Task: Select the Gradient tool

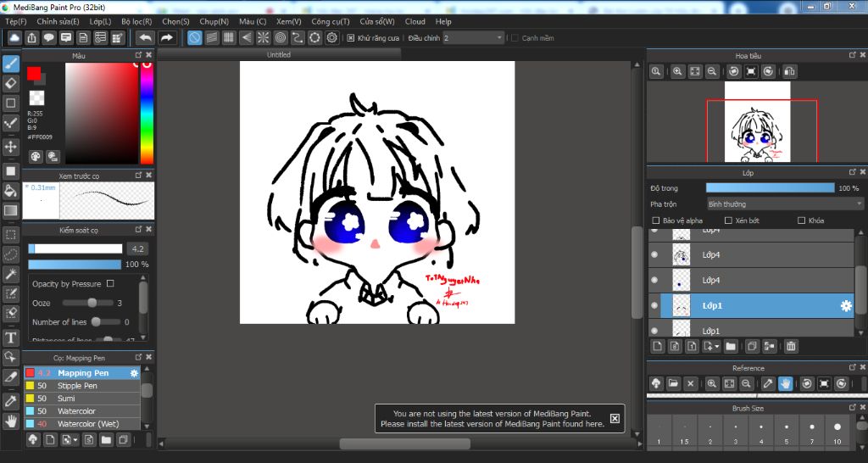Action: pos(10,210)
